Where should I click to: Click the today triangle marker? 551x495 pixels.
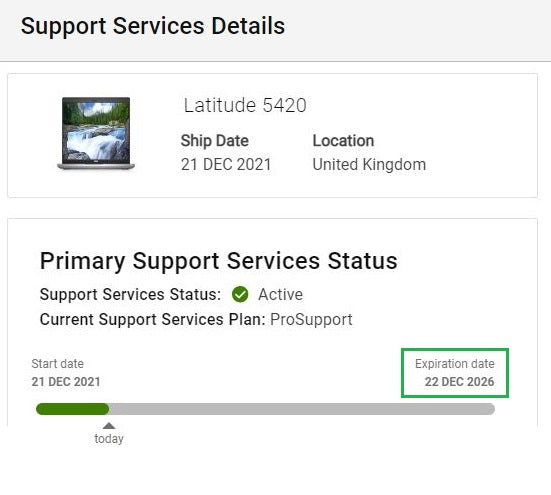pyautogui.click(x=109, y=426)
